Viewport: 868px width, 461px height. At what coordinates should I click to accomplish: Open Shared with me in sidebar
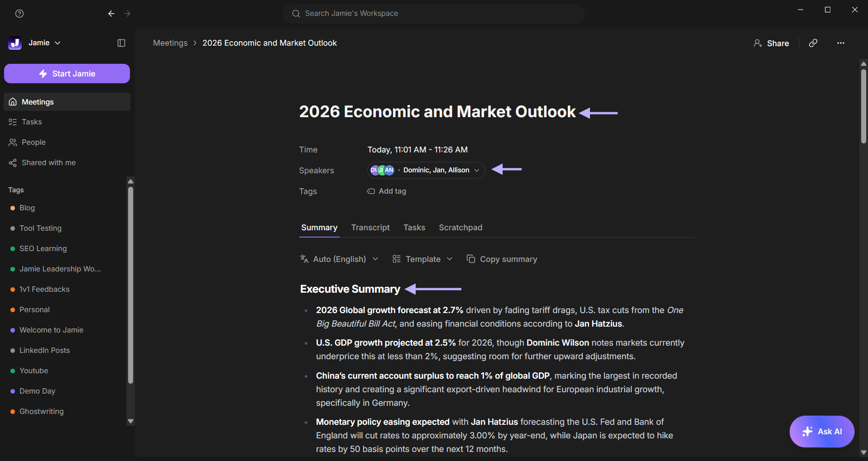point(67,163)
